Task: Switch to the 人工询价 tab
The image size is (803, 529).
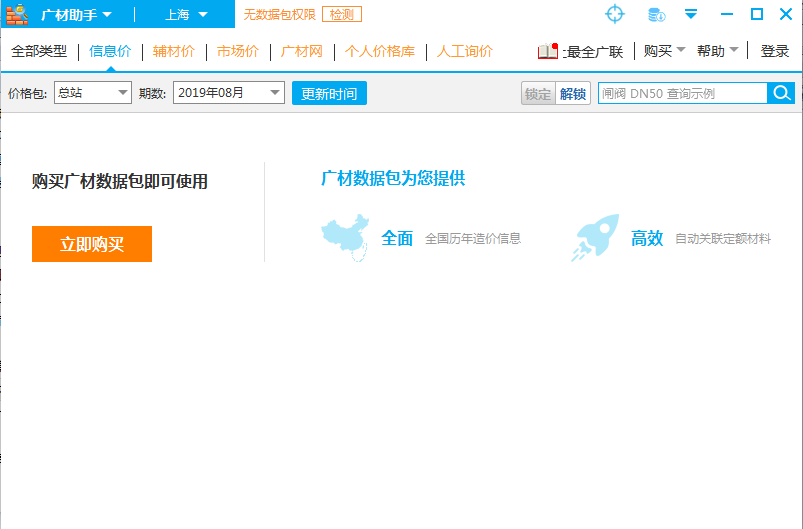Action: [x=464, y=51]
